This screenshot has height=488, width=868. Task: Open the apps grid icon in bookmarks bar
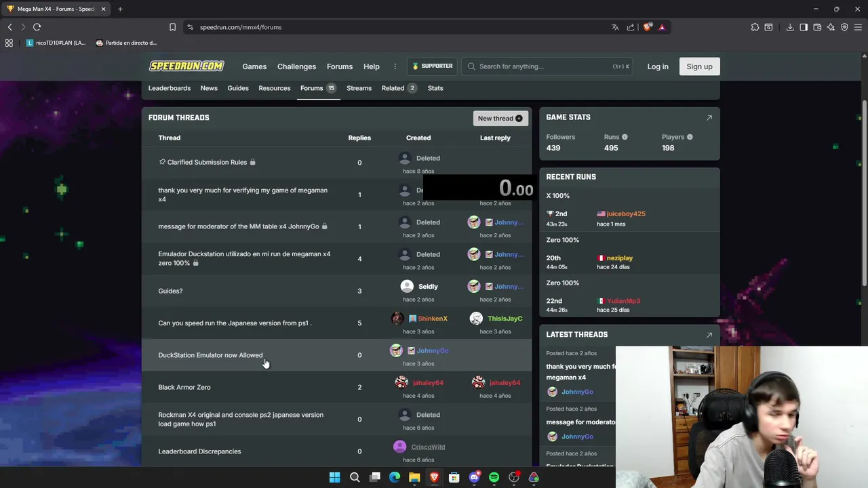9,43
